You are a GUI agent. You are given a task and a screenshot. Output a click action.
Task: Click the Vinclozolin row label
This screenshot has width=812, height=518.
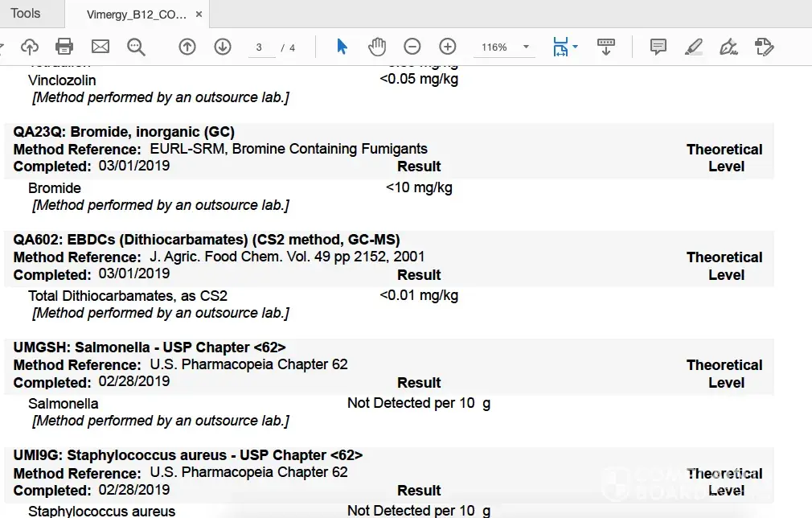click(x=62, y=80)
